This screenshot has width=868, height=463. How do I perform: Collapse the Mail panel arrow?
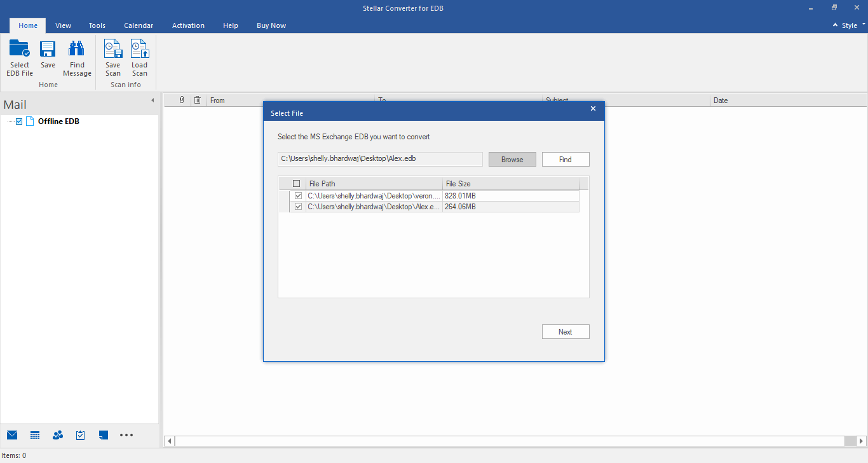(153, 100)
